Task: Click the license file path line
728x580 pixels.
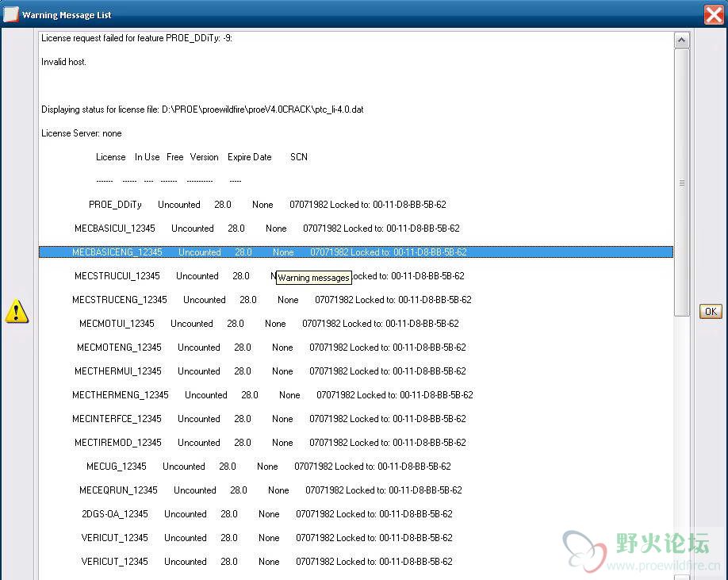Action: pyautogui.click(x=356, y=109)
